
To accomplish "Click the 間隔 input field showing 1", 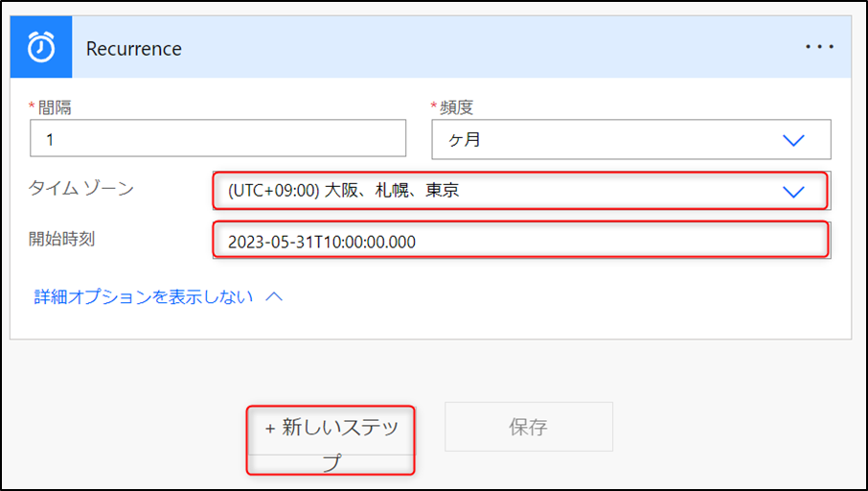I will pyautogui.click(x=217, y=138).
